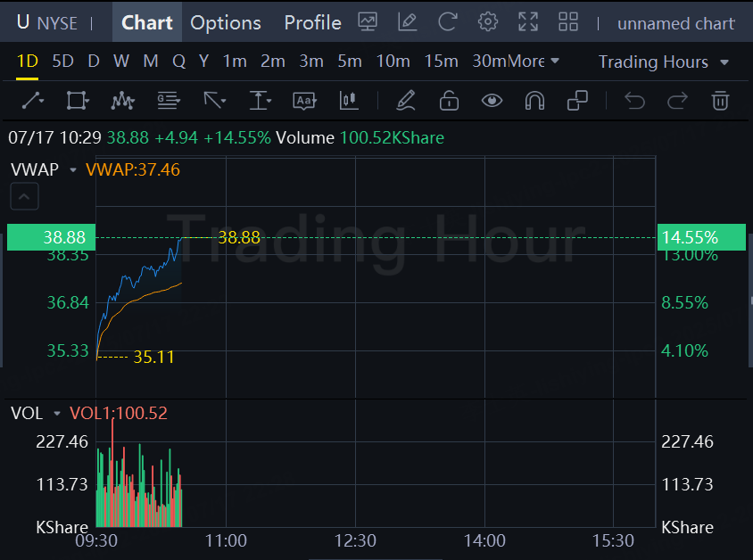Select the trend line drawing tool
This screenshot has height=560, width=753.
(33, 101)
